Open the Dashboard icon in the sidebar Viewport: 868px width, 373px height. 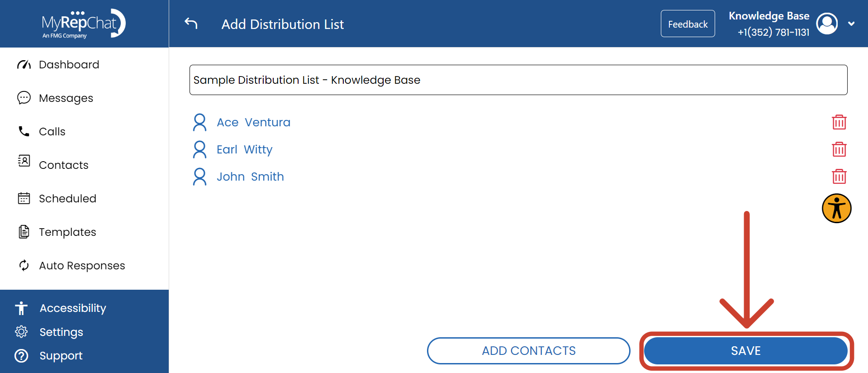click(24, 64)
